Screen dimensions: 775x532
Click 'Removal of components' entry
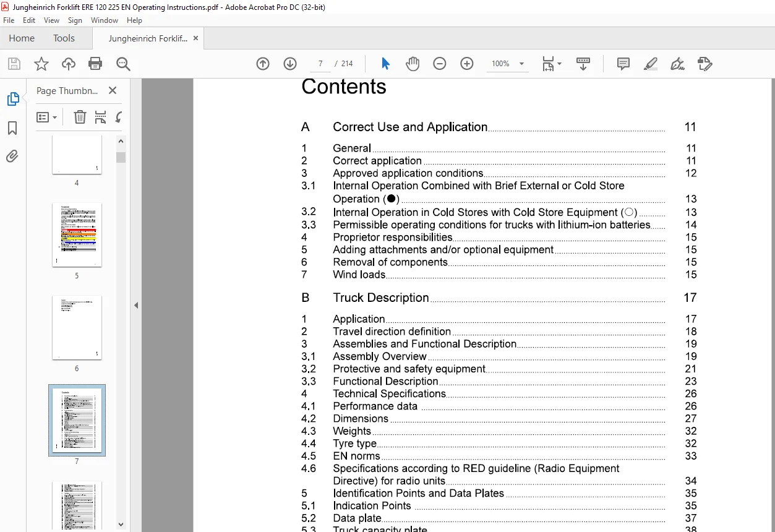click(x=390, y=262)
